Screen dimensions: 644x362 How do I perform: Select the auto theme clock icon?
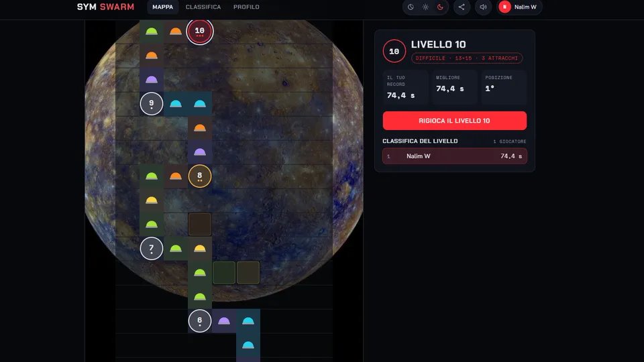[411, 7]
